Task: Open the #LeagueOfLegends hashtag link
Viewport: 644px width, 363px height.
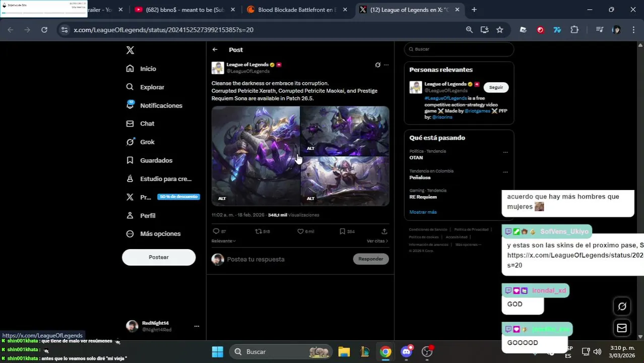Action: [x=445, y=98]
